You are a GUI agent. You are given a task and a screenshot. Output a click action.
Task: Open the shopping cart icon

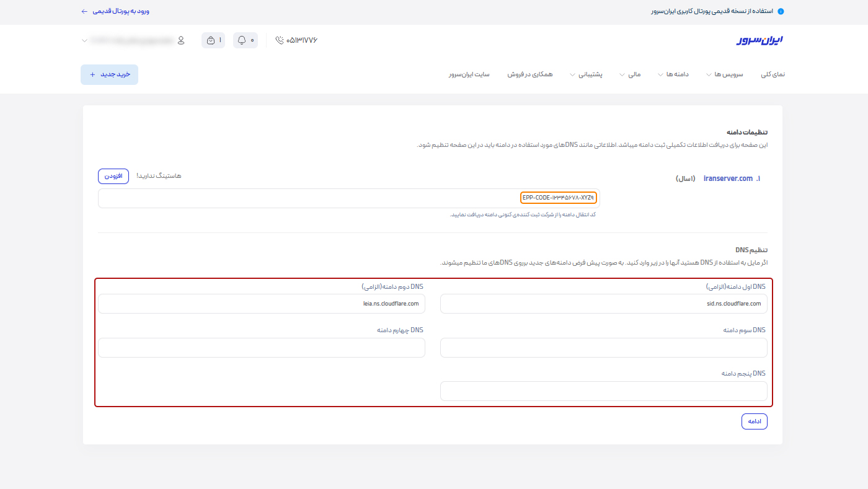(211, 40)
